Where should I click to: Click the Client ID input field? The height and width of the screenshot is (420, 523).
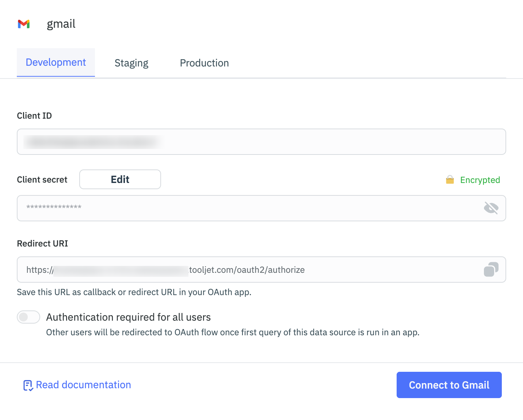[261, 142]
